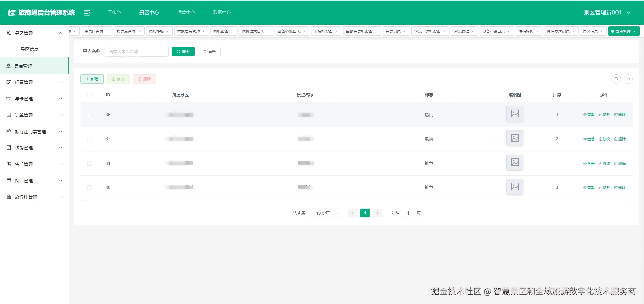Close the active 景点管理 tab
Viewport: 644px width, 304px height.
634,31
